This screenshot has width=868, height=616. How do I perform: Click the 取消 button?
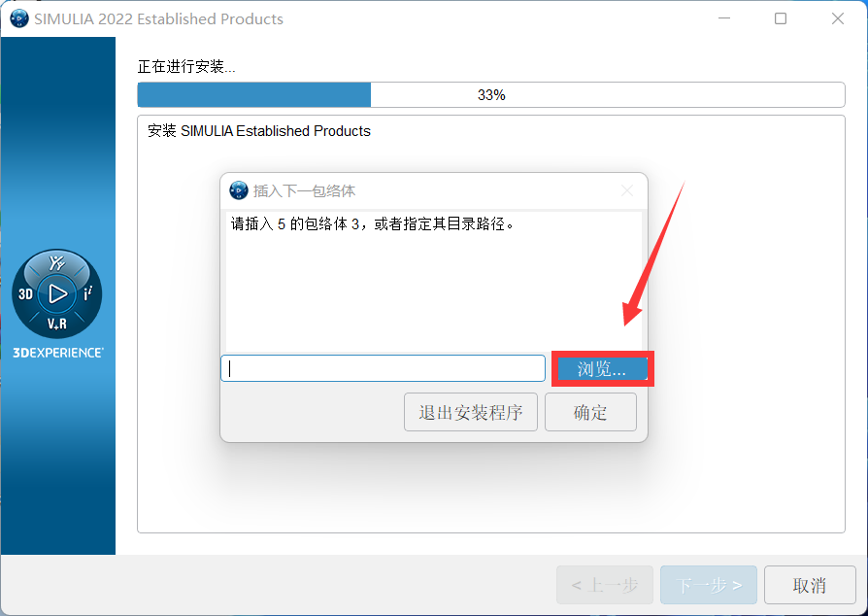click(810, 585)
